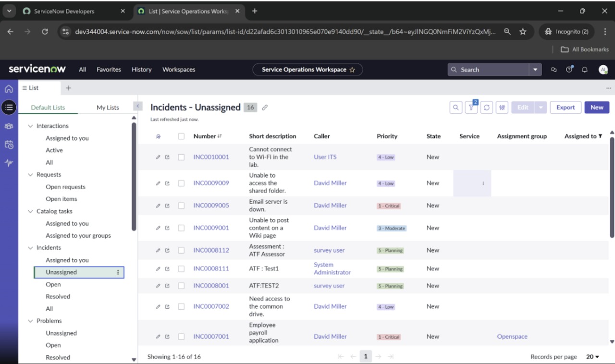Check the box for INC0010001
The height and width of the screenshot is (364, 615).
pos(181,157)
